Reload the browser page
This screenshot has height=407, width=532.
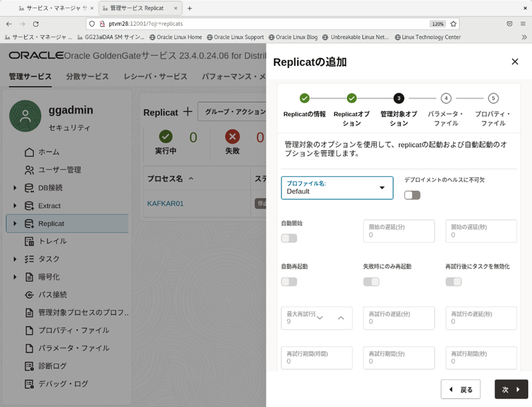click(36, 24)
